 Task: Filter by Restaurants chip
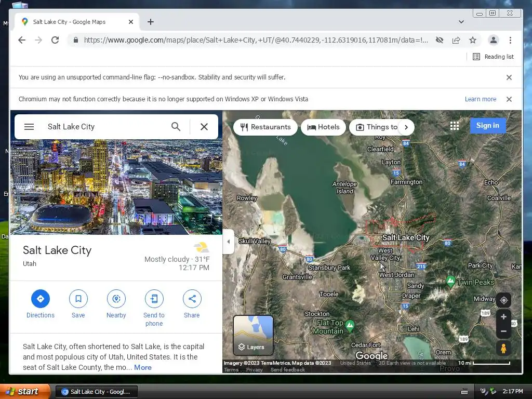pyautogui.click(x=265, y=127)
